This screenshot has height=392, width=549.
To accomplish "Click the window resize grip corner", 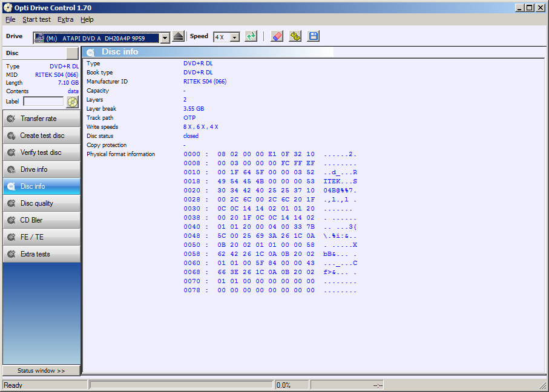I will 544,387.
